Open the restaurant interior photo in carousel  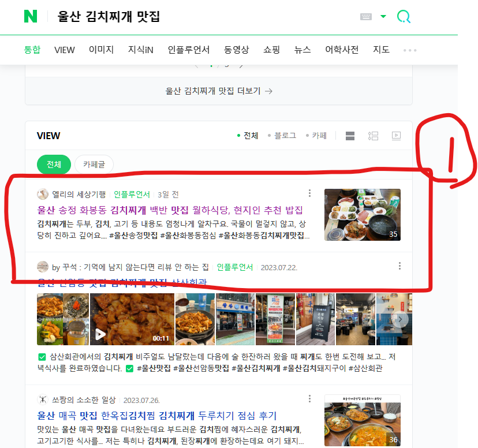[356, 319]
